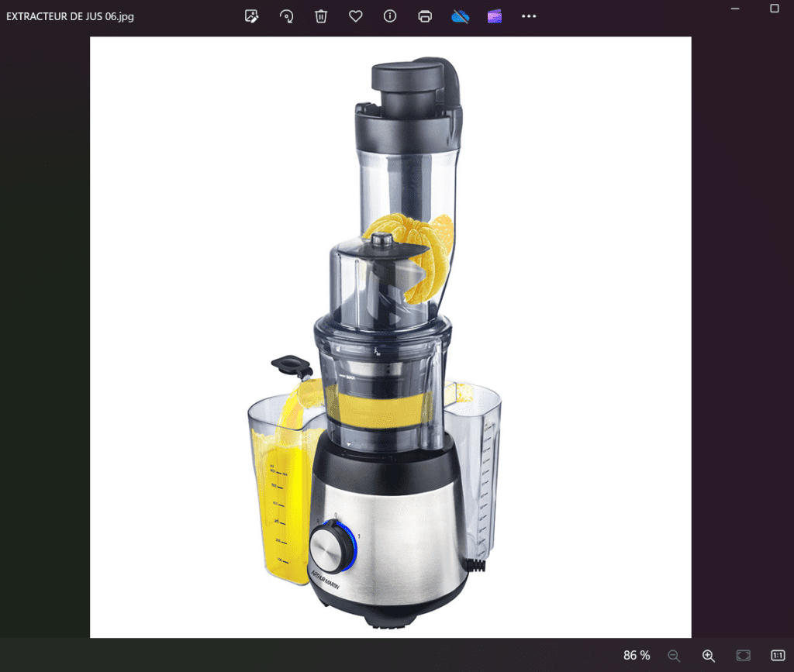Image resolution: width=794 pixels, height=672 pixels.
Task: Print the image with the printer icon
Action: coord(425,16)
